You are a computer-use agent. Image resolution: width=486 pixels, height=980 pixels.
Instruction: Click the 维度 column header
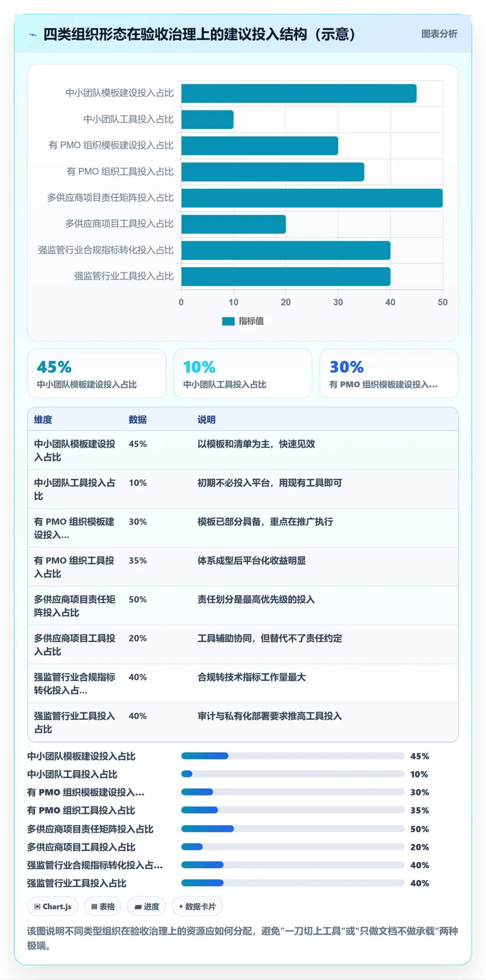(43, 420)
